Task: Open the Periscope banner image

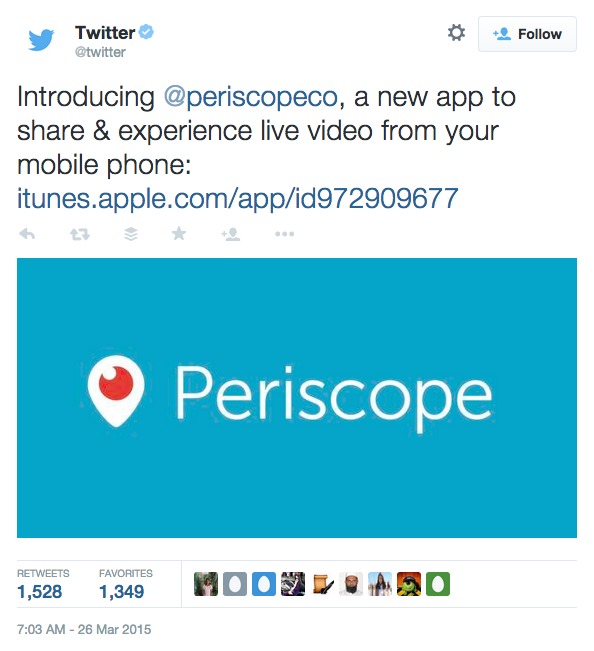Action: pos(297,398)
